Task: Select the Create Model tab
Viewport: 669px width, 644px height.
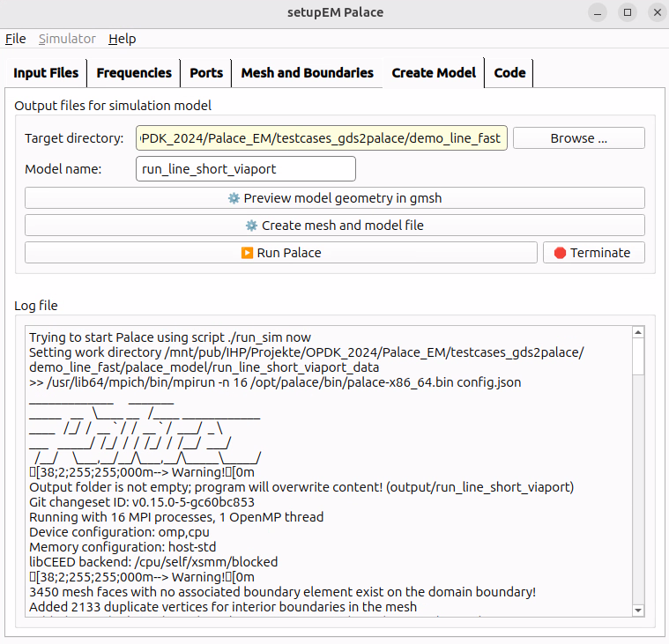Action: [434, 73]
